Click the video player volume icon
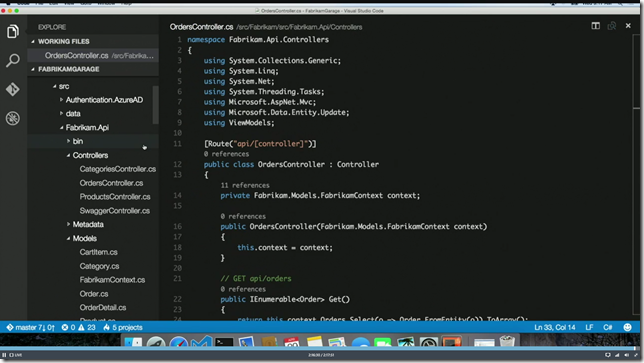Viewport: 644px width, 363px height. (626, 355)
